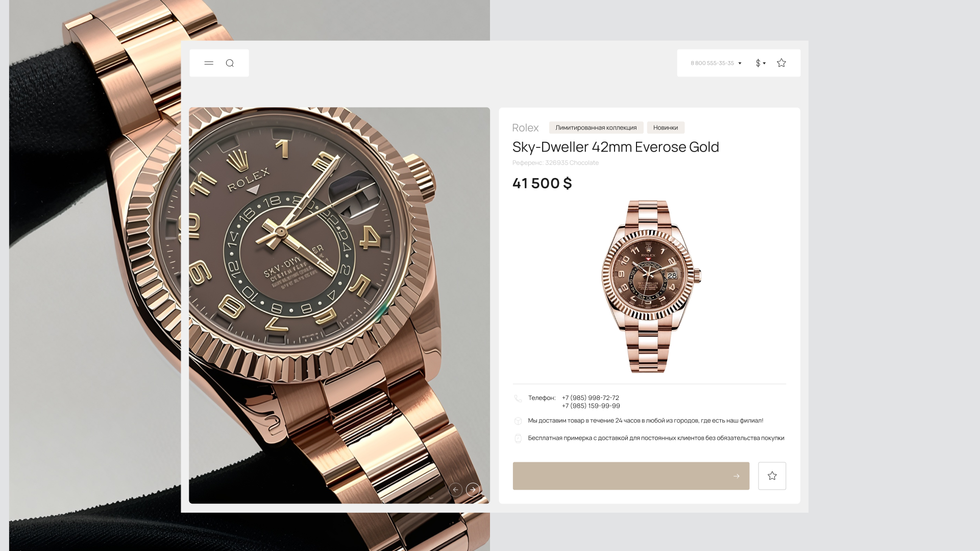980x551 pixels.
Task: Click the arrow beside the phone number
Action: (x=740, y=63)
